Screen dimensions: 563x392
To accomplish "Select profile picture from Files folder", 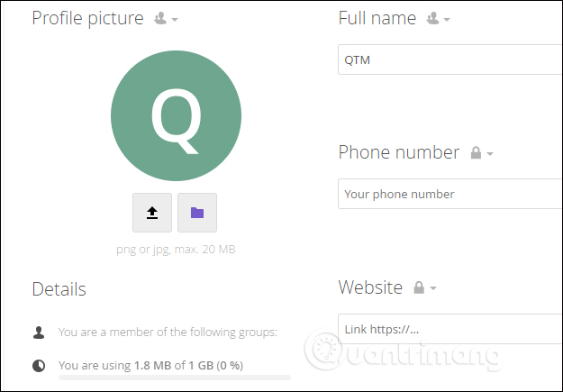I will [x=197, y=213].
